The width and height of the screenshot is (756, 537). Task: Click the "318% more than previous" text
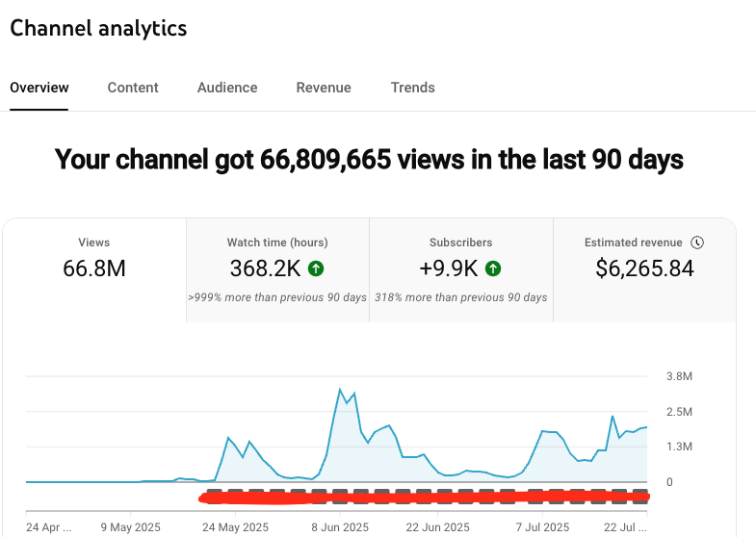point(460,297)
